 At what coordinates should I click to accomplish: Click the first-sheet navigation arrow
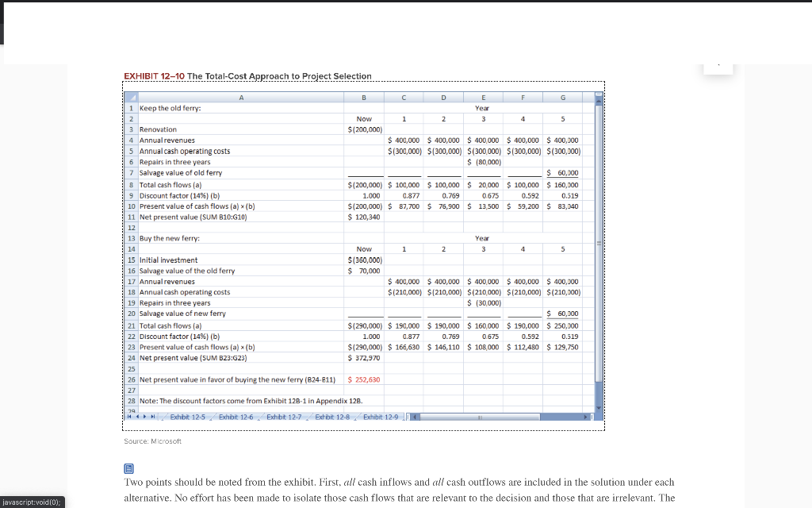pyautogui.click(x=128, y=416)
